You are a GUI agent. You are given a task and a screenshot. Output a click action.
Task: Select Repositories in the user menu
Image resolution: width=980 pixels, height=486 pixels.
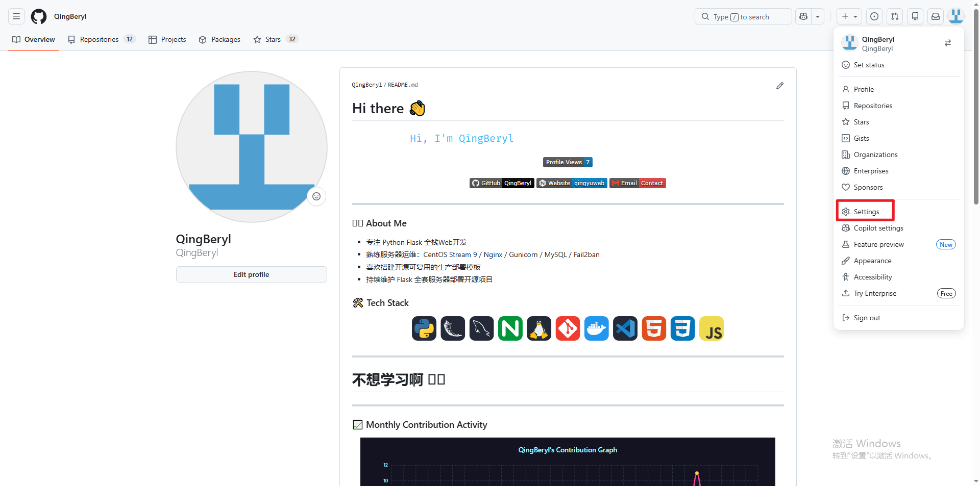[899, 106]
